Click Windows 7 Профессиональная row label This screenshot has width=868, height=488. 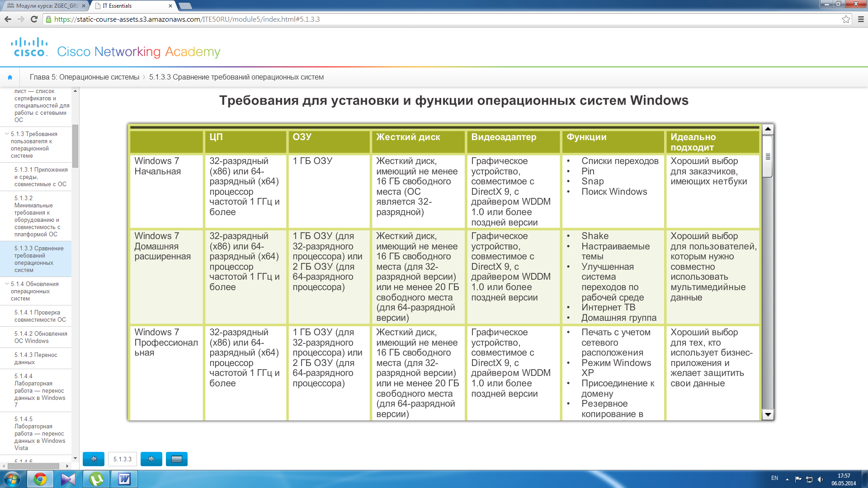pos(166,343)
